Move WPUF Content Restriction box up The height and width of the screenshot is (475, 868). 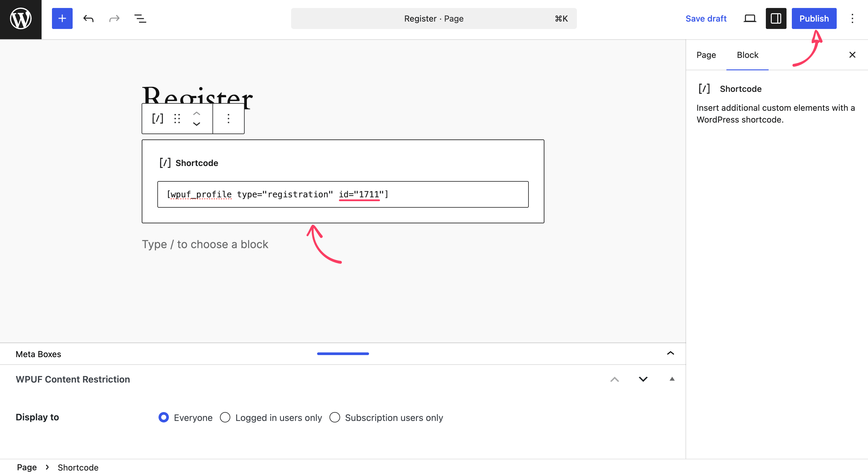point(615,379)
